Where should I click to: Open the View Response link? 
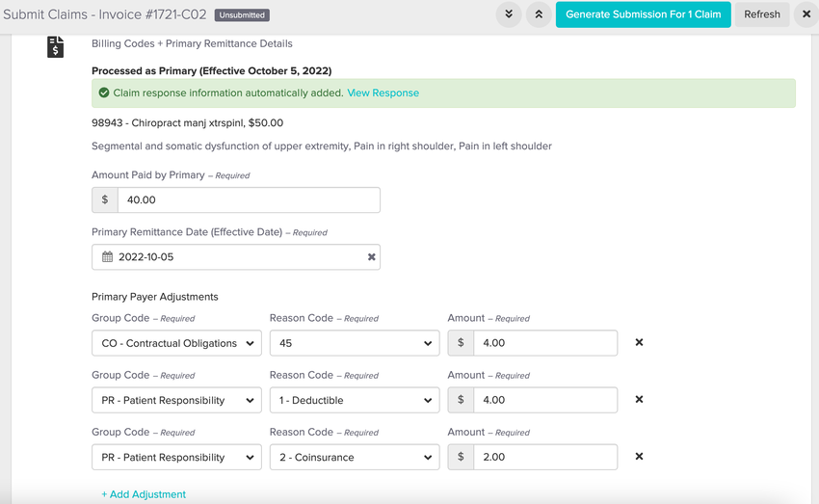pos(383,93)
